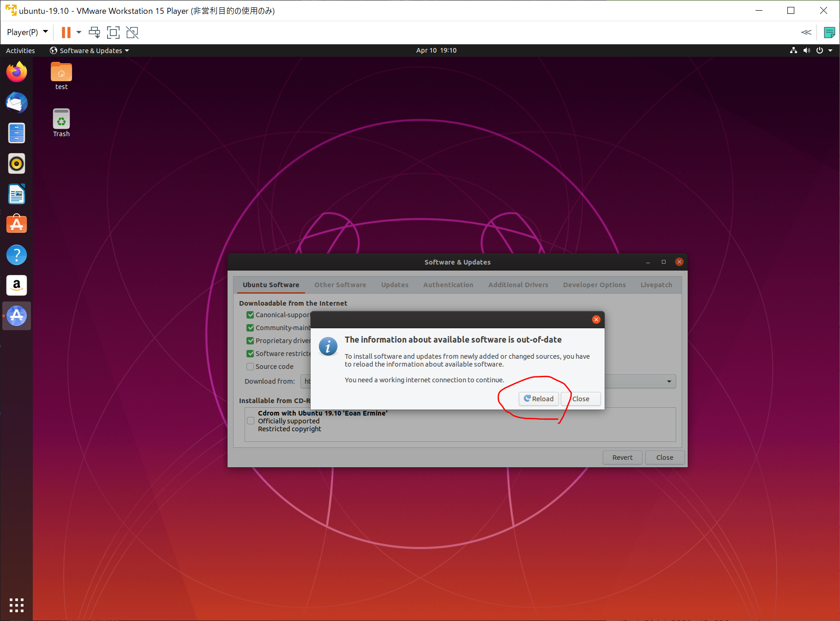Expand the pause button power options arrow
Image resolution: width=840 pixels, height=621 pixels.
pyautogui.click(x=79, y=32)
